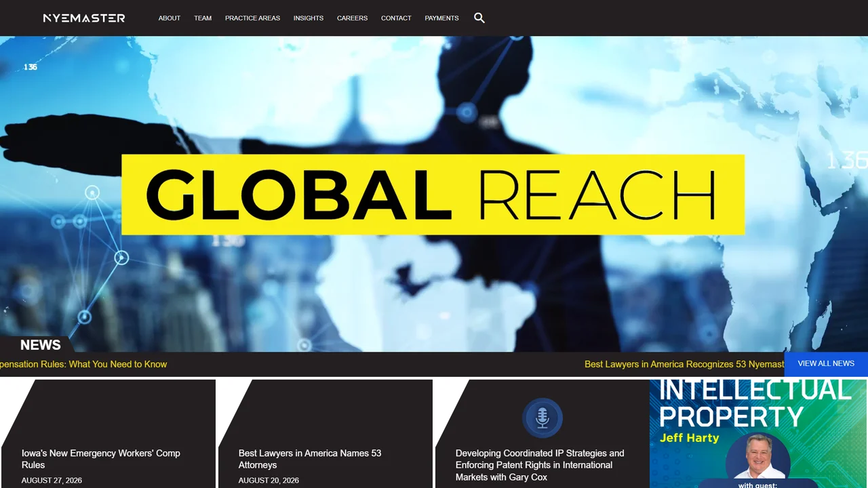Screen dimensions: 868x488
Task: Click the News section label
Action: coord(41,345)
